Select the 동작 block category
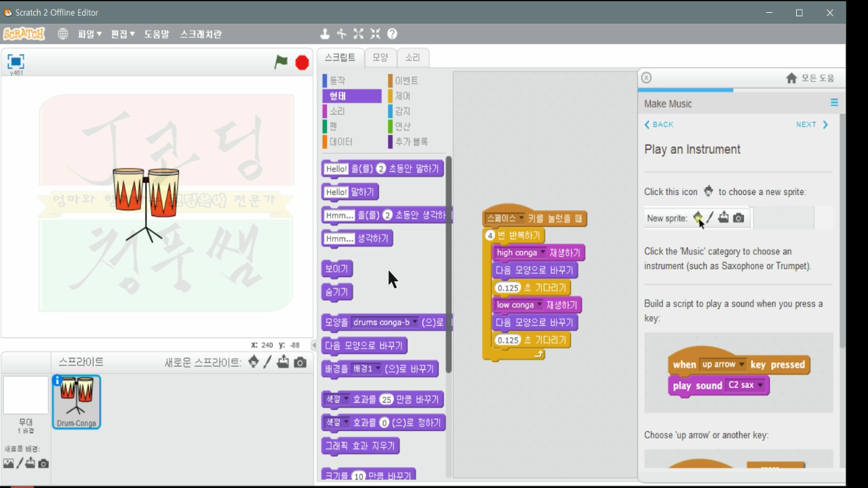 (351, 81)
